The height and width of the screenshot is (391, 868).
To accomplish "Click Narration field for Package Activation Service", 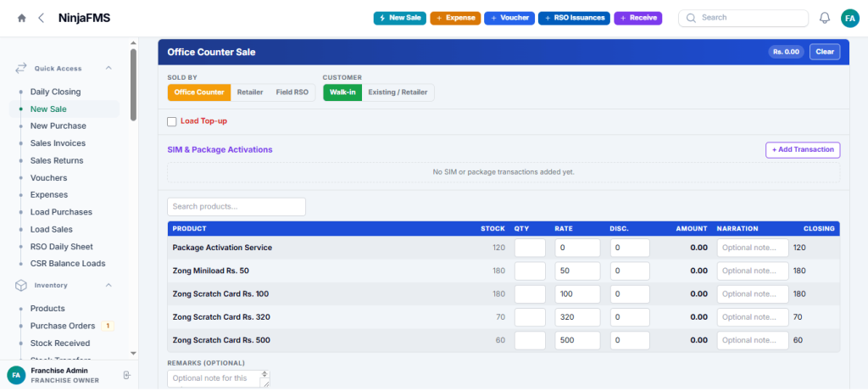I will pyautogui.click(x=753, y=249).
